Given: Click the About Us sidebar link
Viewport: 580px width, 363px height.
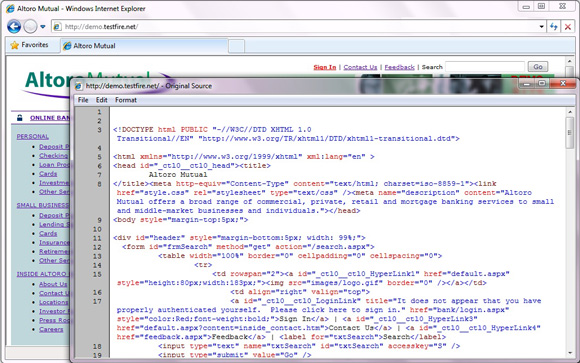Looking at the screenshot, I should [53, 284].
